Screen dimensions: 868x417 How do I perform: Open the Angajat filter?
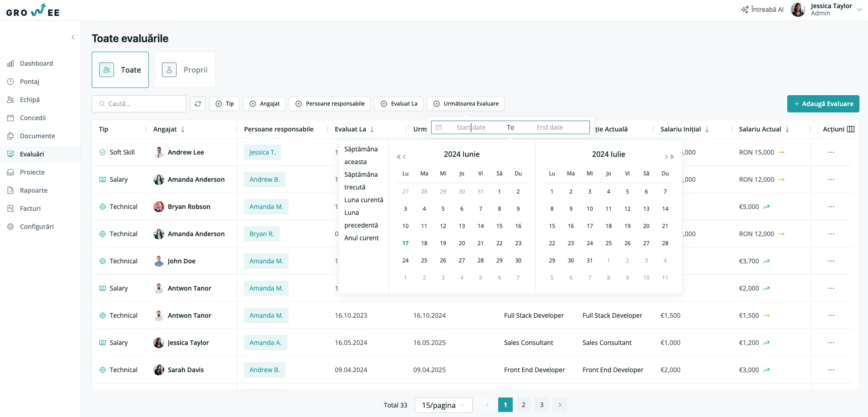[x=265, y=104]
